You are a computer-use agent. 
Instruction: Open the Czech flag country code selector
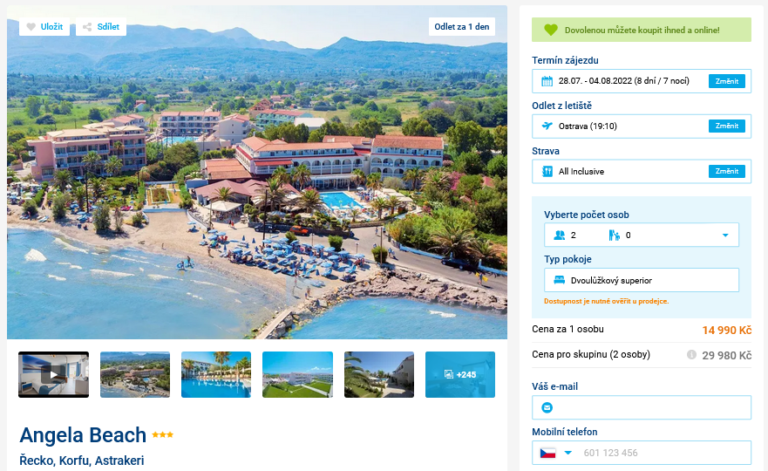555,453
